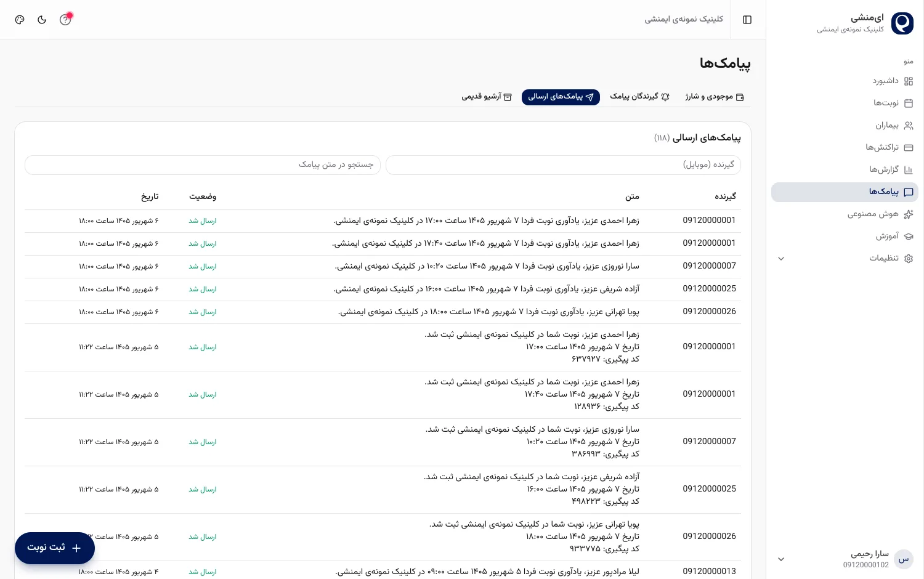The width and height of the screenshot is (924, 579).
Task: Click the آزاده شریفی reminder message at ۱۶:۰۰
Action: click(487, 289)
